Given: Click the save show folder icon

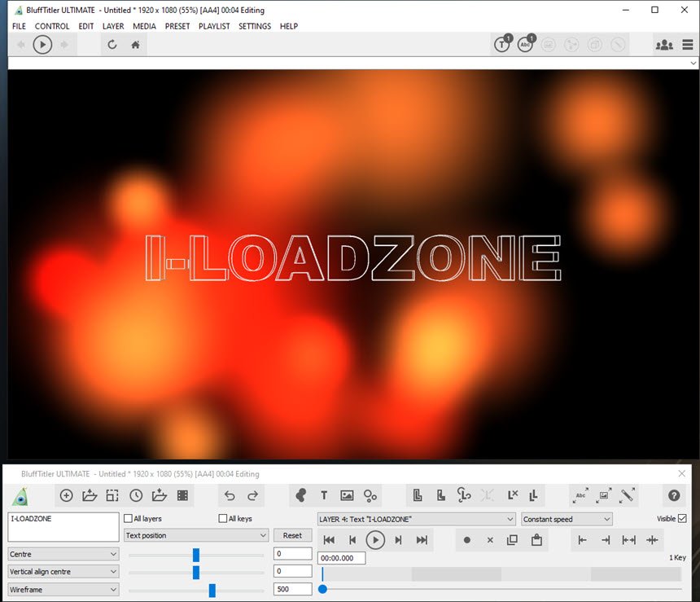Looking at the screenshot, I should coord(160,495).
